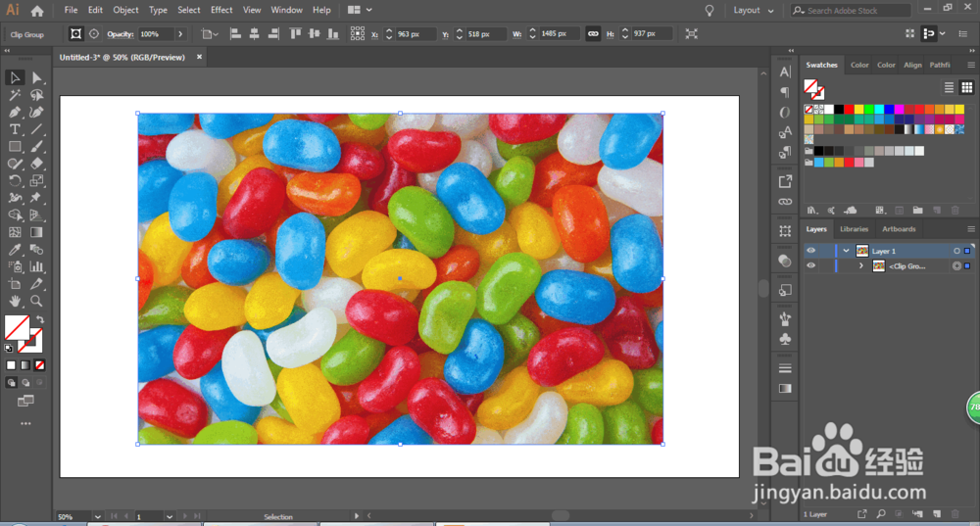Open Edit Toolbar three dots
Image resolution: width=980 pixels, height=526 pixels.
(x=25, y=423)
